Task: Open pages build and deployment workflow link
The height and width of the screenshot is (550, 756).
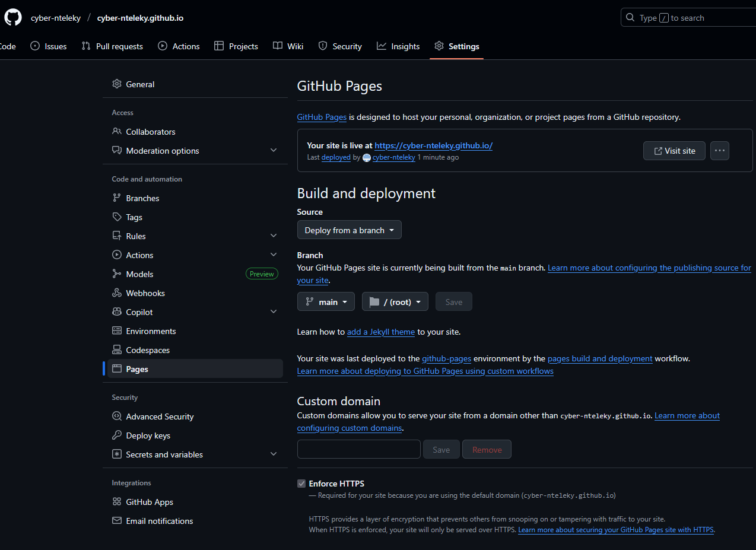Action: coord(600,359)
